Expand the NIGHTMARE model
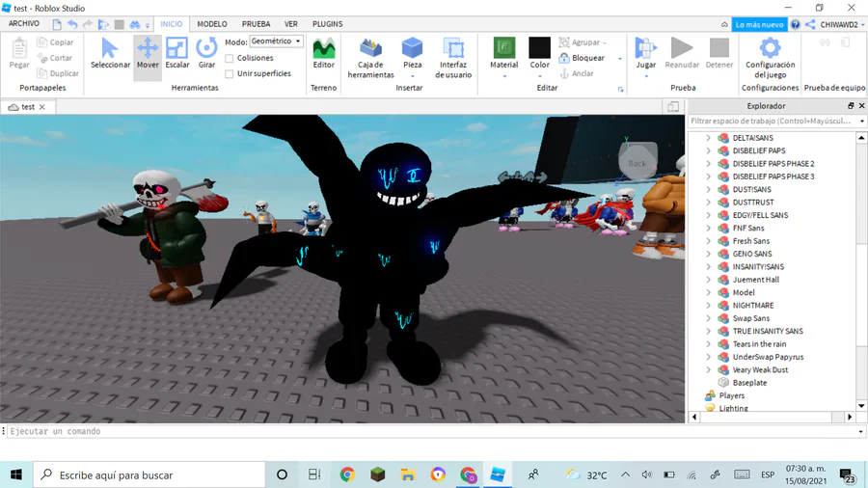The width and height of the screenshot is (868, 488). tap(708, 306)
